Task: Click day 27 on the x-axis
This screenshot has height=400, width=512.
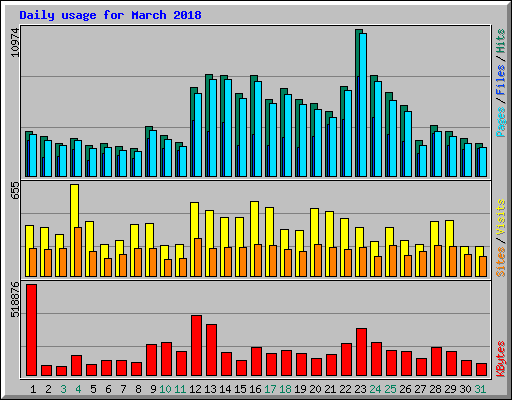Action: click(420, 389)
